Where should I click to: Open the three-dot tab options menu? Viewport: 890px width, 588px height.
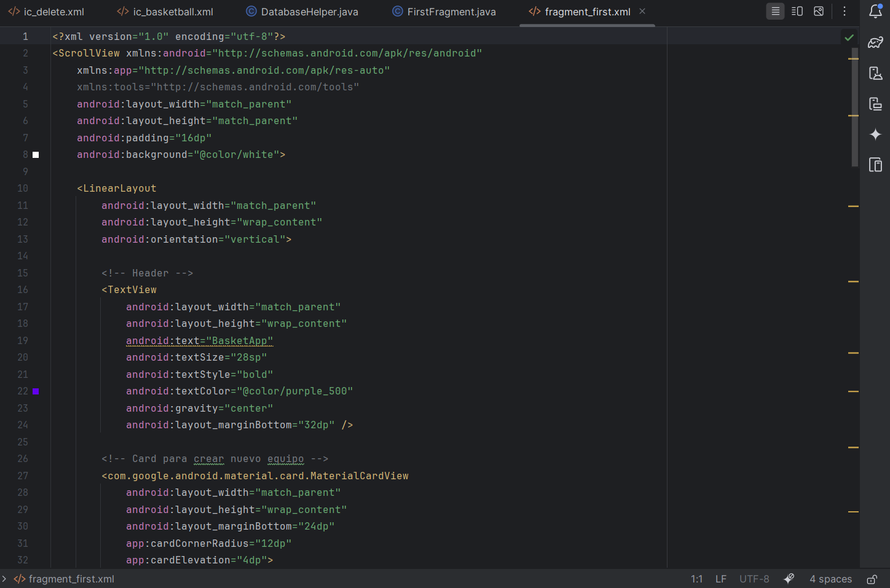coord(845,11)
